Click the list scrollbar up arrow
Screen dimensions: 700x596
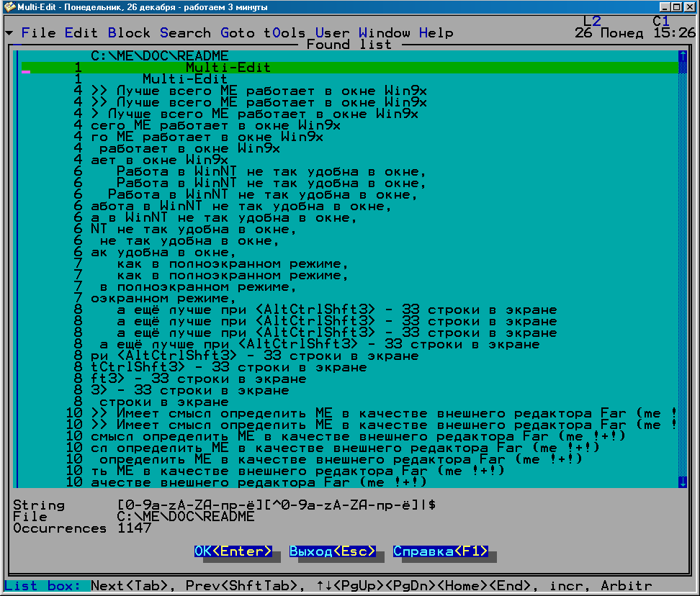(x=683, y=55)
